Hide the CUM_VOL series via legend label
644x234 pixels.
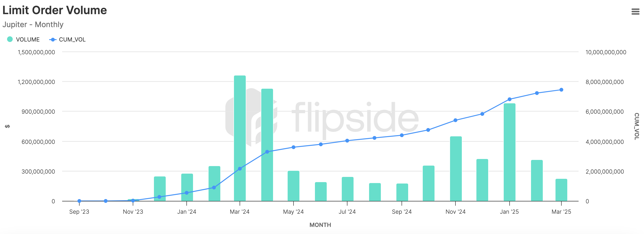click(x=72, y=40)
